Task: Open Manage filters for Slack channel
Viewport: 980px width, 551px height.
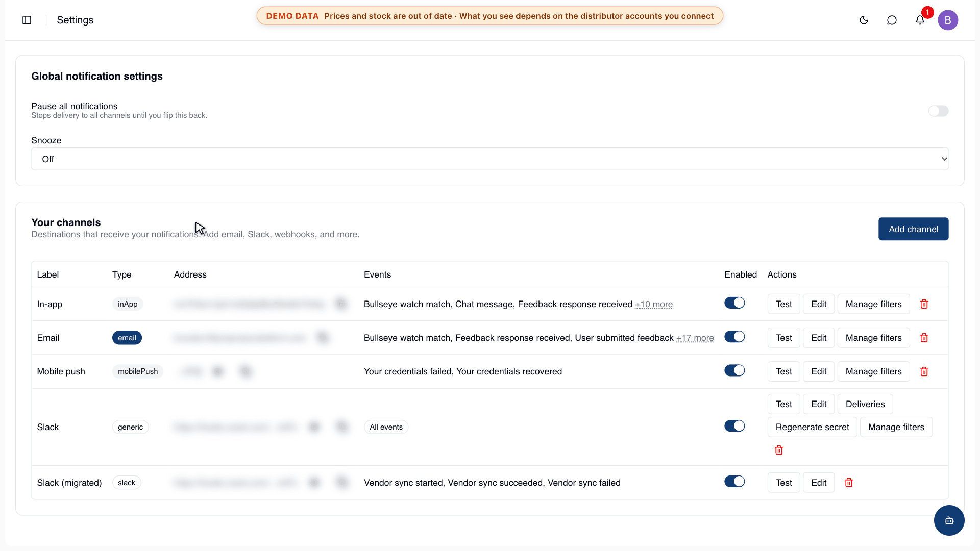Action: point(896,427)
